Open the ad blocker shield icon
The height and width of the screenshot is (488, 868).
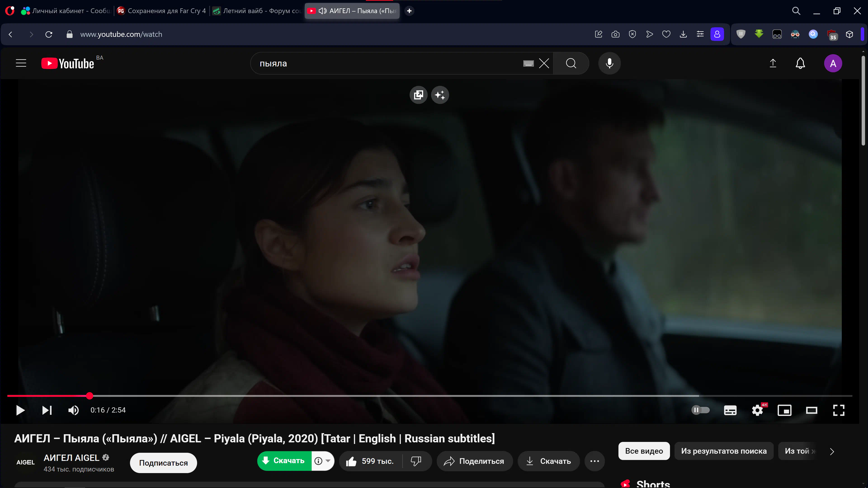click(x=632, y=34)
